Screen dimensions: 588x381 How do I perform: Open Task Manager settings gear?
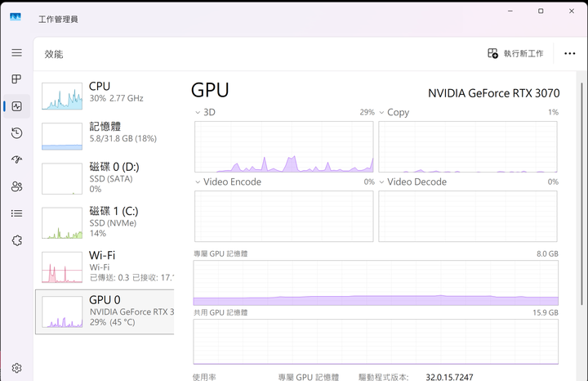click(16, 368)
